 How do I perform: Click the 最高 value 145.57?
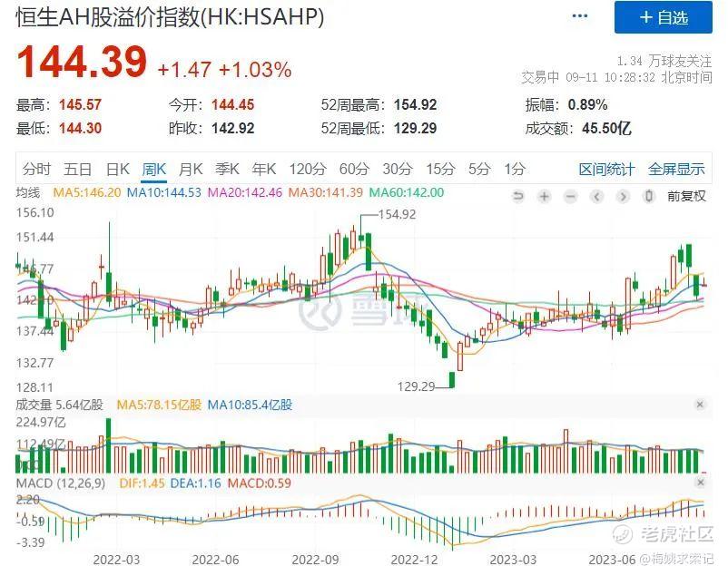click(x=80, y=105)
